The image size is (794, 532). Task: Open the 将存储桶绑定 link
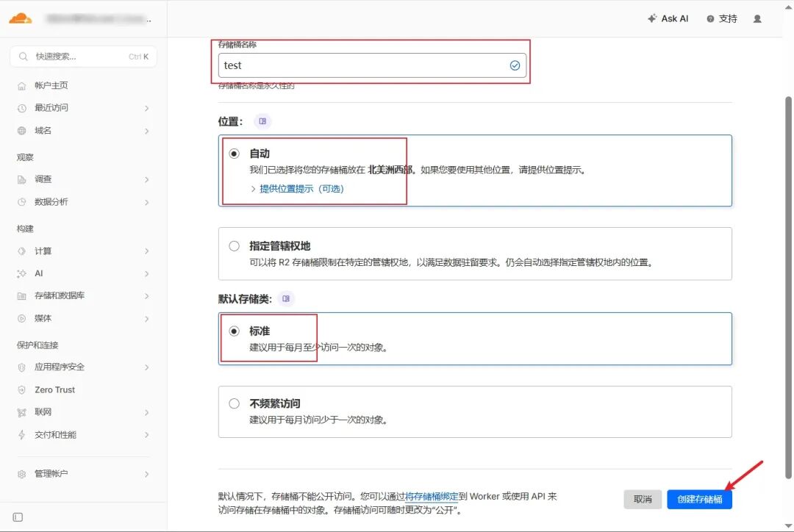[432, 497]
